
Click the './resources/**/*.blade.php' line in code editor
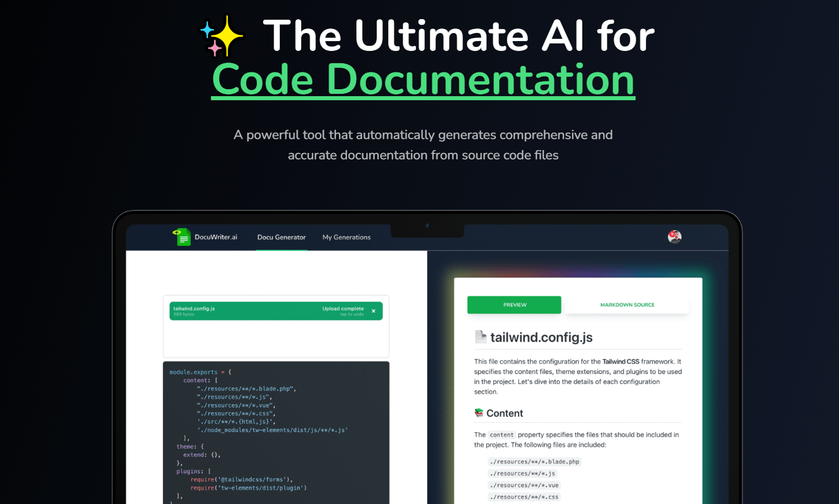[x=246, y=389]
